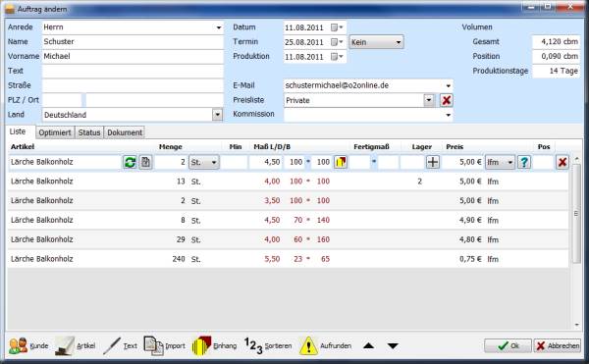Open the Termin calendar picker

(337, 42)
